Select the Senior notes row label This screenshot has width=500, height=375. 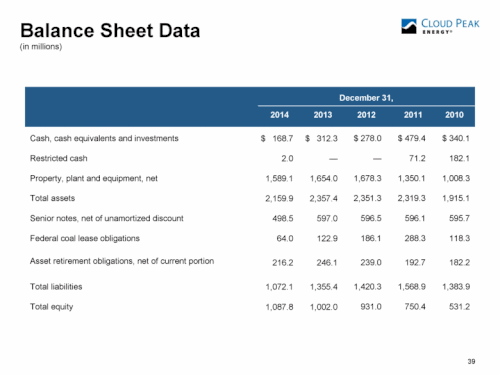(107, 218)
